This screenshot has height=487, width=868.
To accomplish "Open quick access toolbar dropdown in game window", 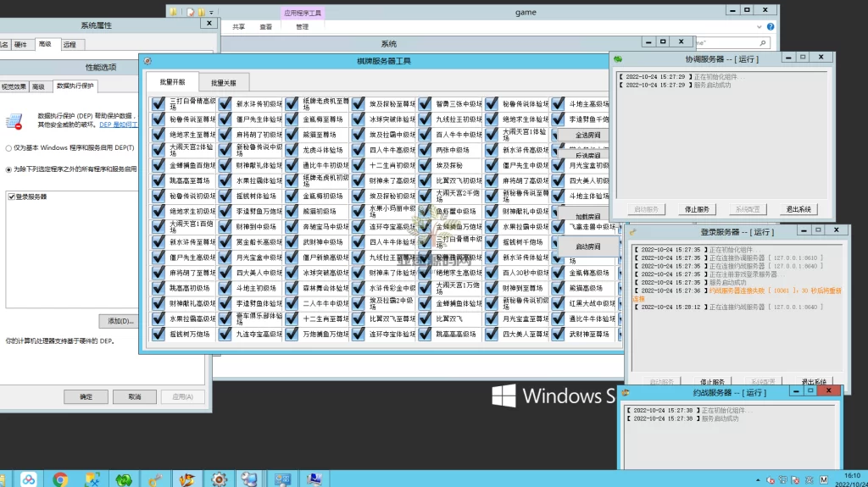I will tap(211, 13).
